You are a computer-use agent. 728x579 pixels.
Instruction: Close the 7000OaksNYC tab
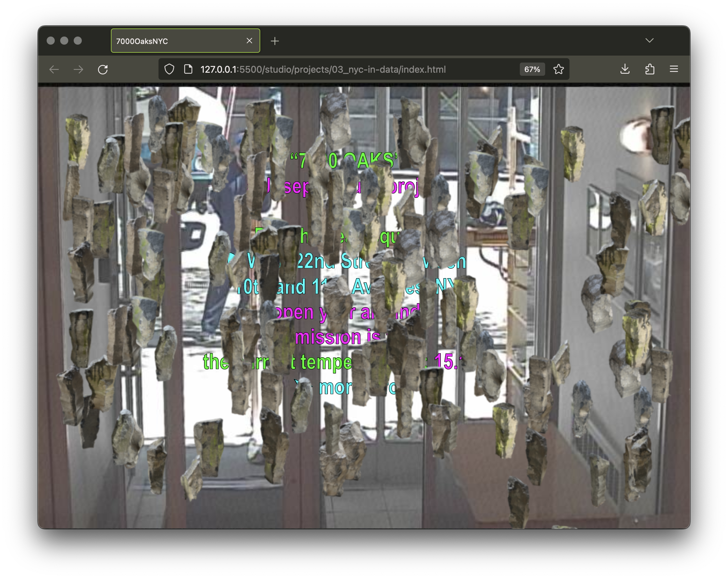coord(249,41)
